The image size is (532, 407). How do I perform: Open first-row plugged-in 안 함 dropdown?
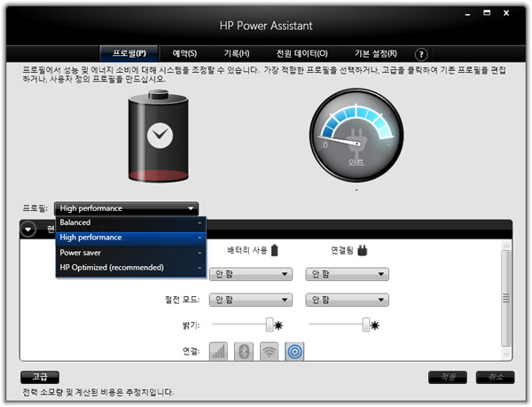(347, 274)
